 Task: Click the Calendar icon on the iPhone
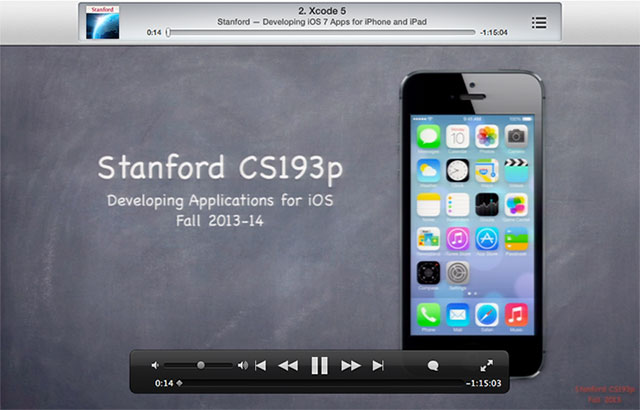[x=458, y=136]
